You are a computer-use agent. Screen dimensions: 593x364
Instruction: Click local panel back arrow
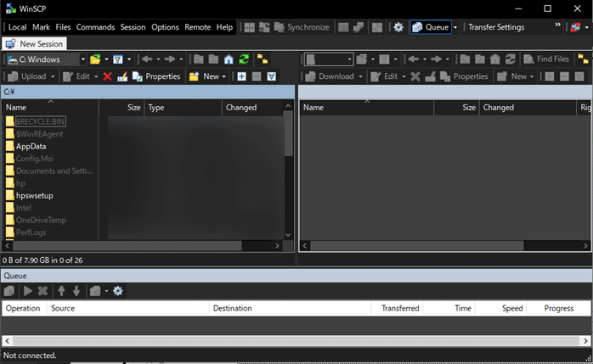(x=147, y=59)
